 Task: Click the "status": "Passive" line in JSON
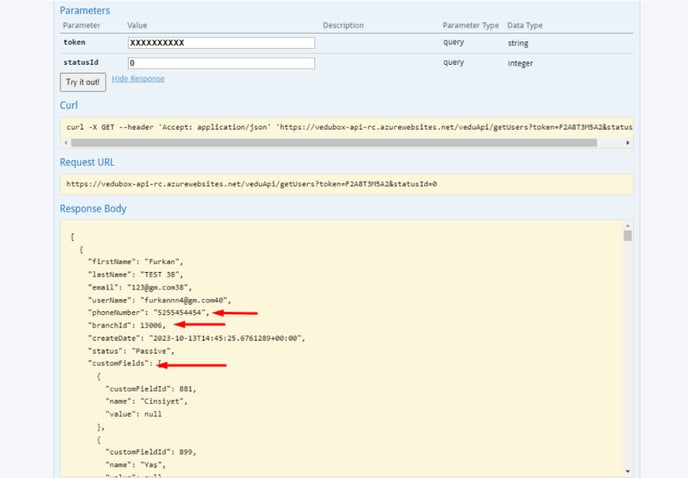point(132,351)
